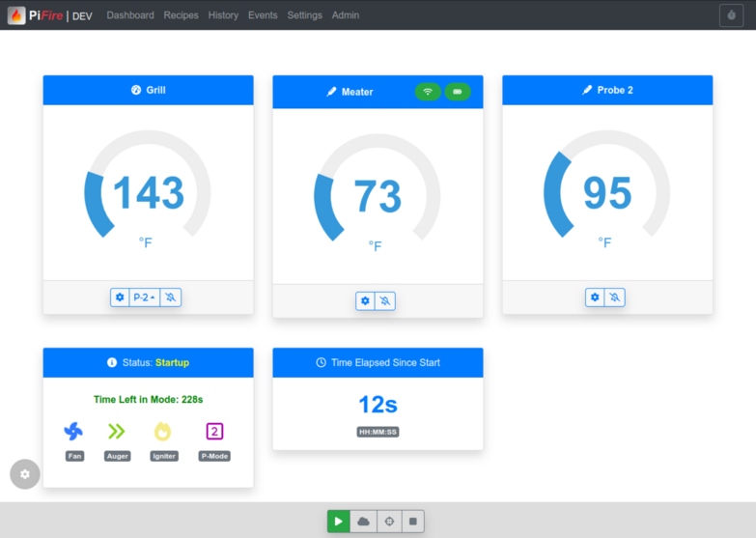Click the Probe 2 card header

[607, 90]
